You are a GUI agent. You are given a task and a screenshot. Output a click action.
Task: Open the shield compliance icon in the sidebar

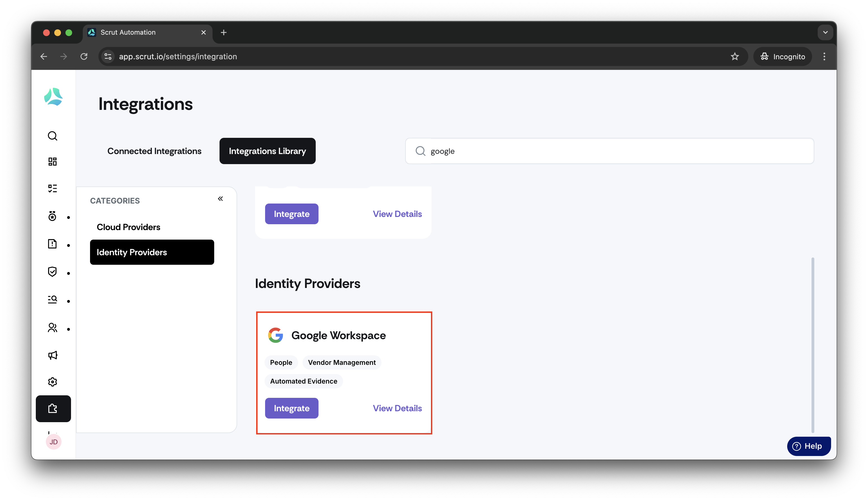pyautogui.click(x=52, y=272)
